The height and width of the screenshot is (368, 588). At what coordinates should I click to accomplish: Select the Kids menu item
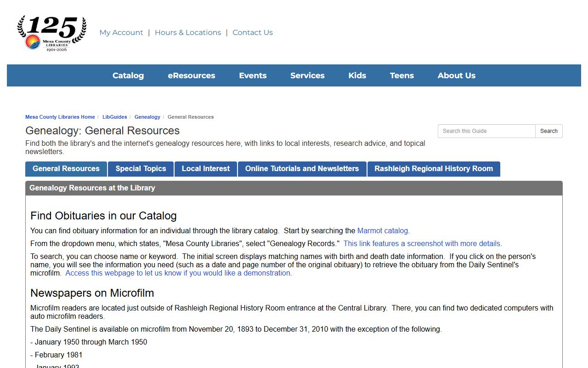[357, 75]
